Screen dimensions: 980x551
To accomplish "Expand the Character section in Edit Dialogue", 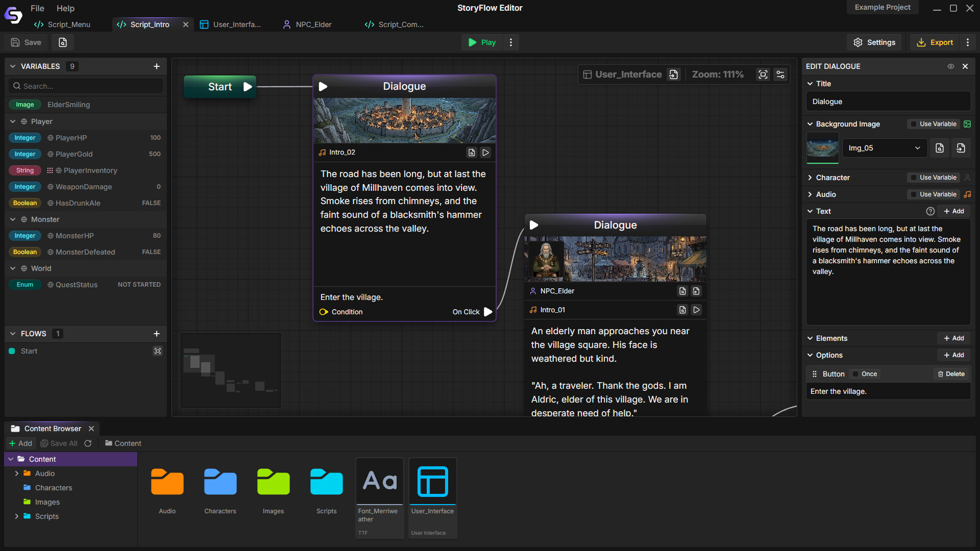I will (x=810, y=178).
